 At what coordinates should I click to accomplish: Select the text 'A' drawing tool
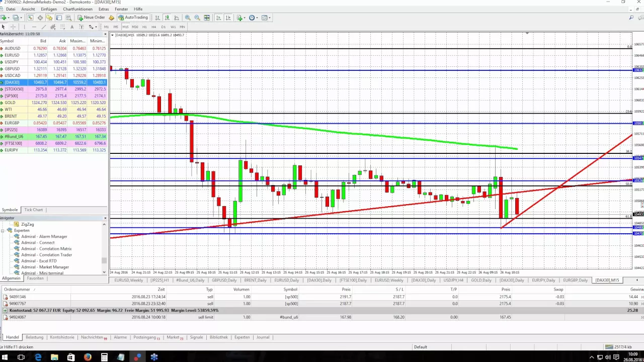point(72,27)
